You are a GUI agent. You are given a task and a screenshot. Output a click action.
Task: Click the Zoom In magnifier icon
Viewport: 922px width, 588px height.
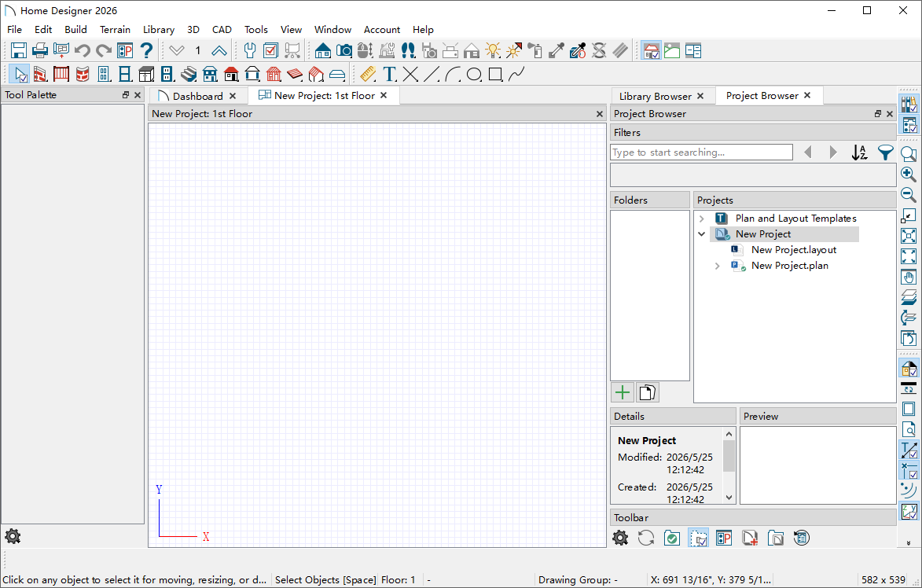pos(909,174)
